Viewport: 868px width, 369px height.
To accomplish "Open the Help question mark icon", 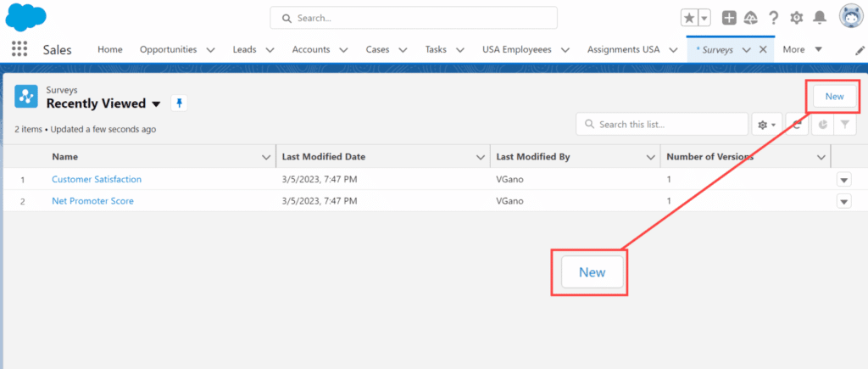I will [x=773, y=18].
